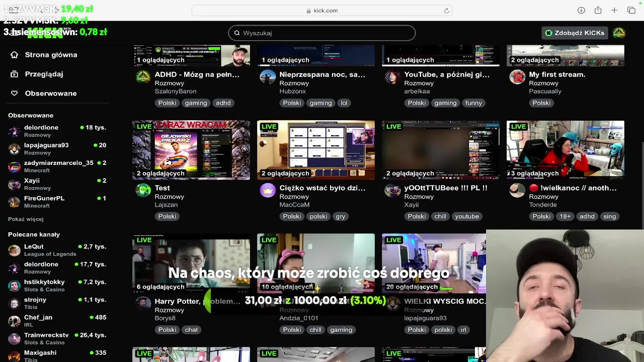The image size is (644, 362).
Task: Select Polski tag under Lajszan Test stream
Action: coord(167,217)
